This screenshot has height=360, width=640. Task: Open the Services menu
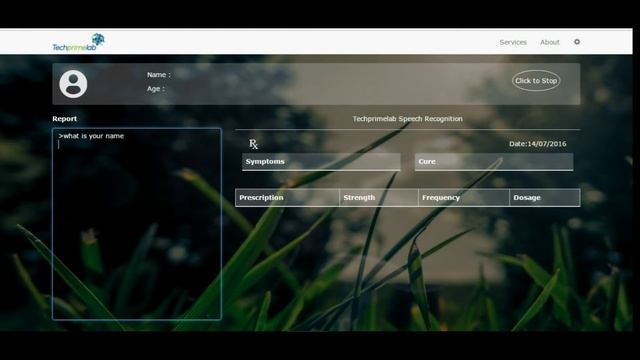point(513,42)
